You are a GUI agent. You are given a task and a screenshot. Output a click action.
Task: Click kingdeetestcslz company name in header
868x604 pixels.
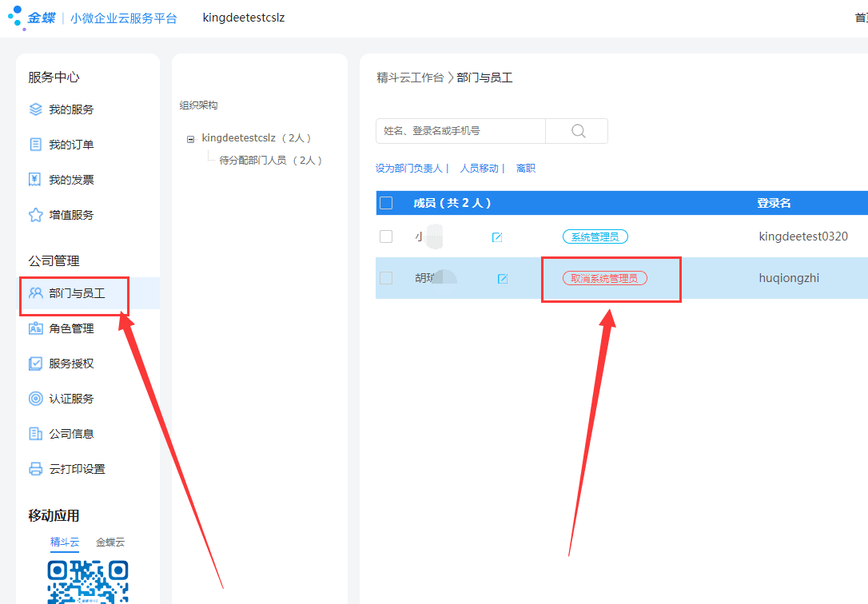(x=244, y=18)
